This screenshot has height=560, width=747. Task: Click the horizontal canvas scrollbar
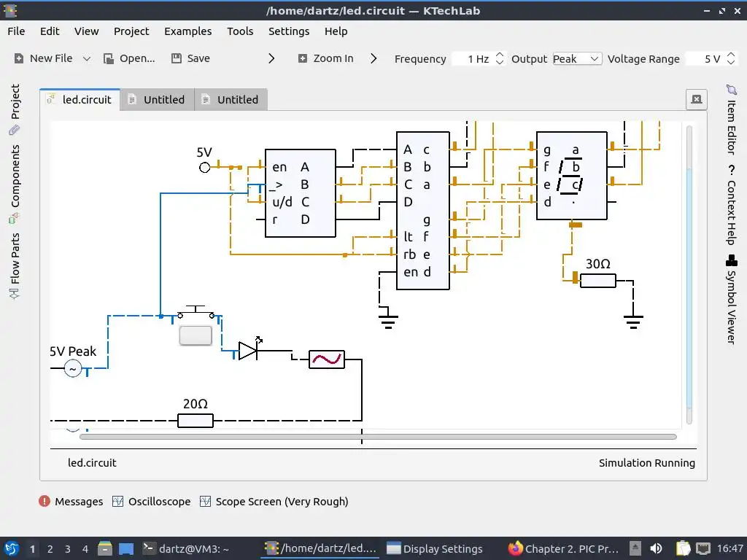point(379,437)
